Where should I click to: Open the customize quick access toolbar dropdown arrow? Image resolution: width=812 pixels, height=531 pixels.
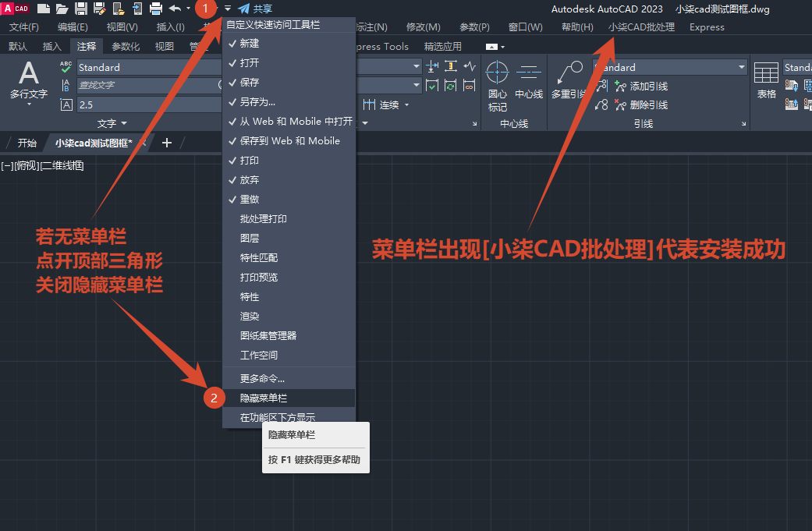228,9
